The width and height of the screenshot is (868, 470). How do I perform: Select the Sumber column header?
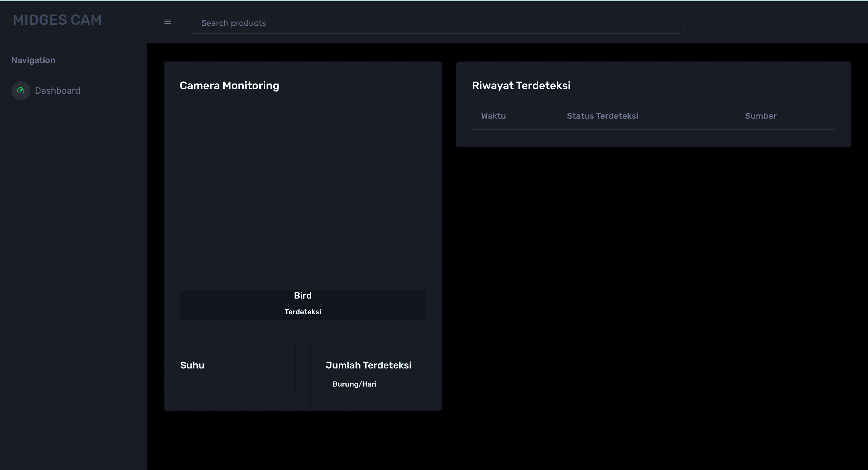coord(760,116)
